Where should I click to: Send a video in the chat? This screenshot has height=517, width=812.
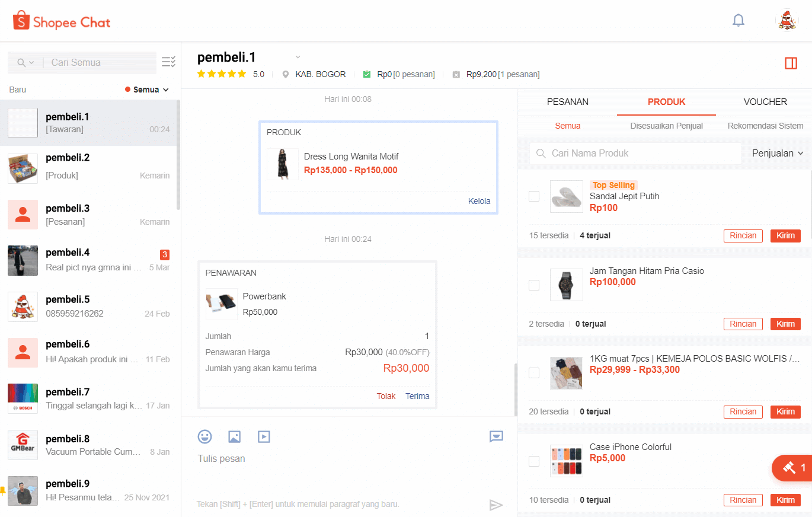[264, 436]
